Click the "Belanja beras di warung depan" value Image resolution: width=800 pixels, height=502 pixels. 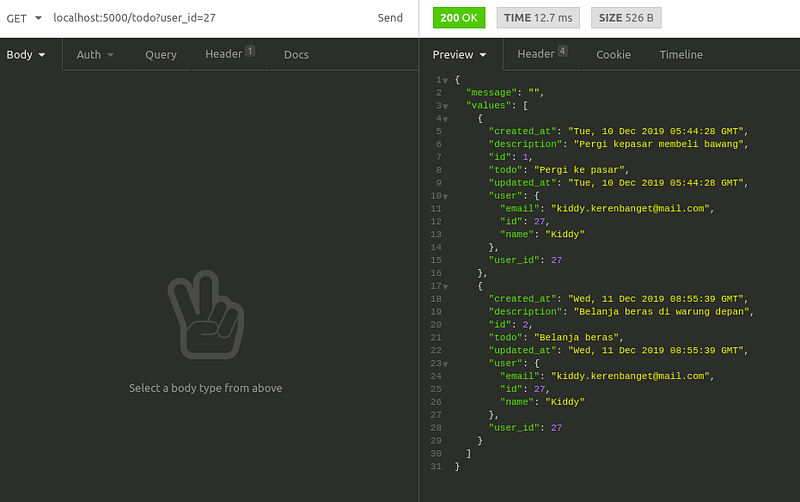coord(661,312)
